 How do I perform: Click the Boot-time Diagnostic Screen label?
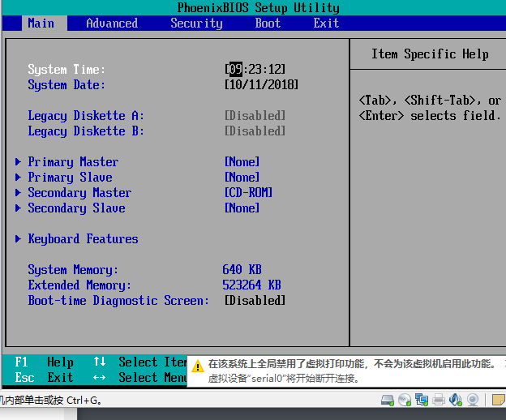[x=118, y=301]
